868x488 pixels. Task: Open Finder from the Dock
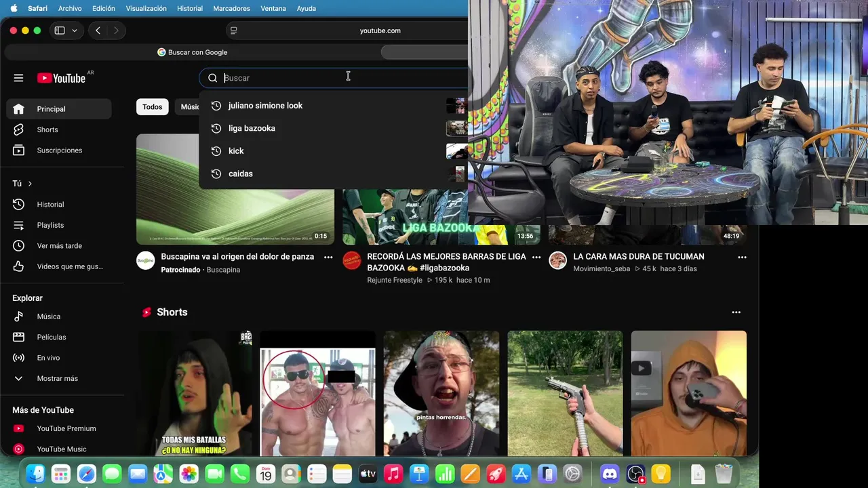click(x=35, y=474)
